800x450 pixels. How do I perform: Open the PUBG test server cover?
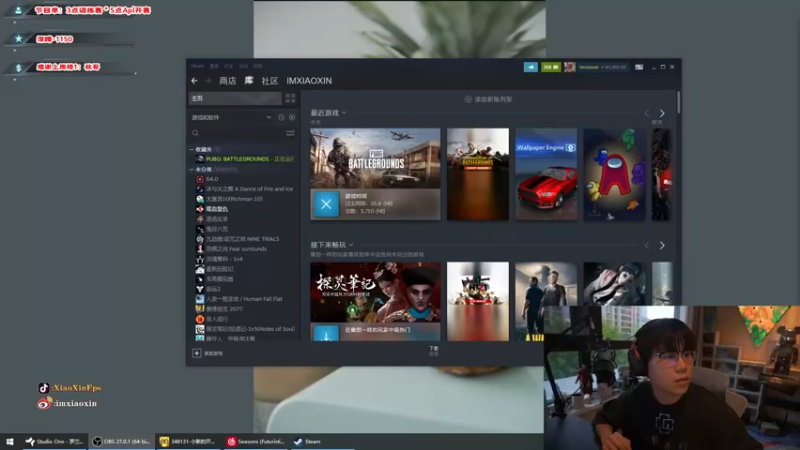pyautogui.click(x=478, y=174)
